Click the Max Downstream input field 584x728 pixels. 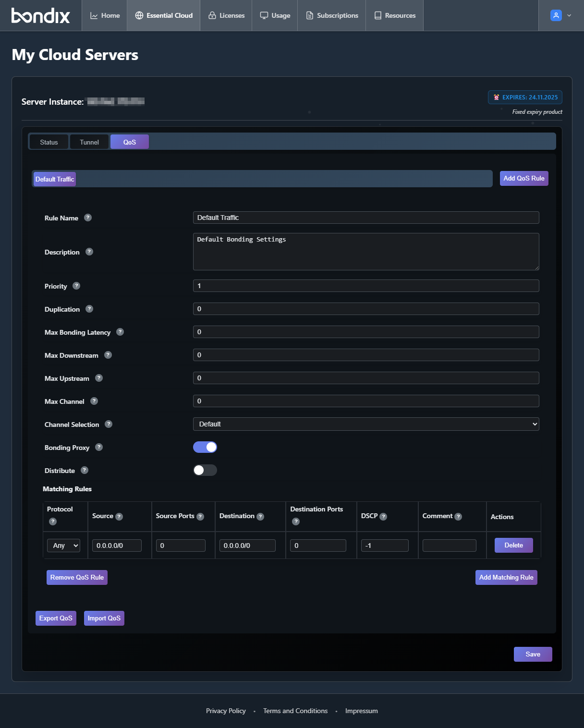366,355
